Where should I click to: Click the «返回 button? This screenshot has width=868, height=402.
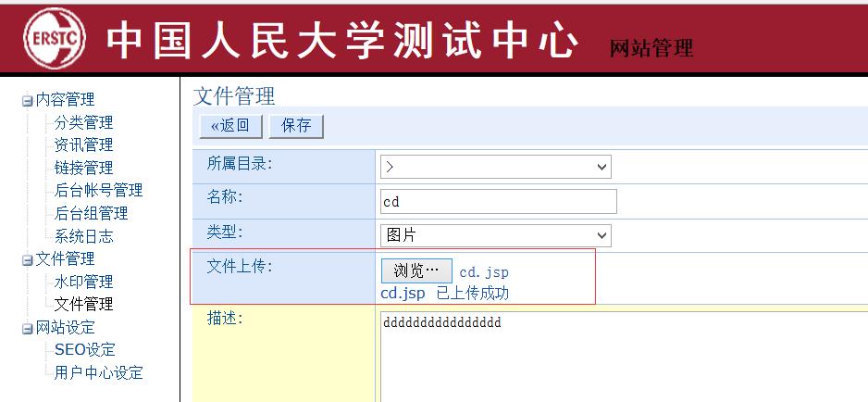coord(230,126)
